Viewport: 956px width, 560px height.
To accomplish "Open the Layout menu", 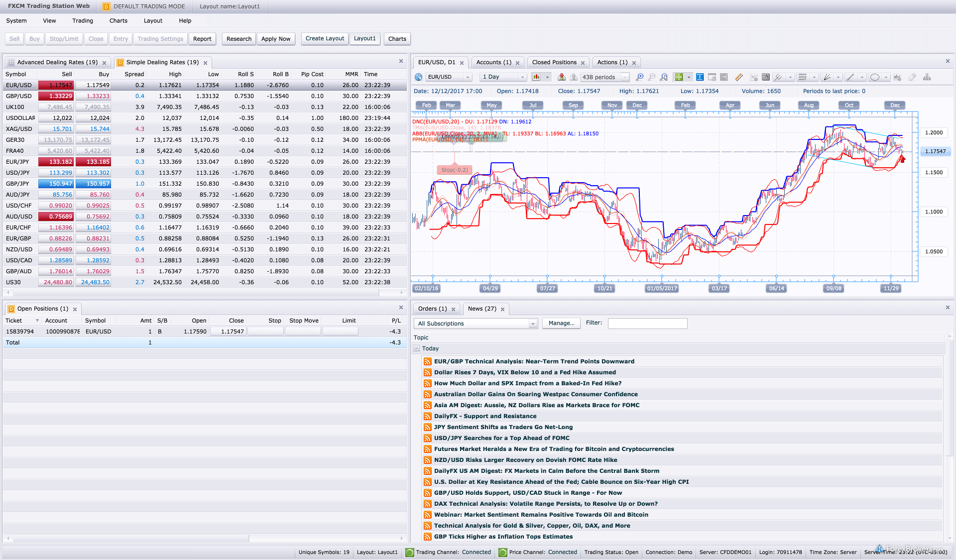I will point(153,21).
